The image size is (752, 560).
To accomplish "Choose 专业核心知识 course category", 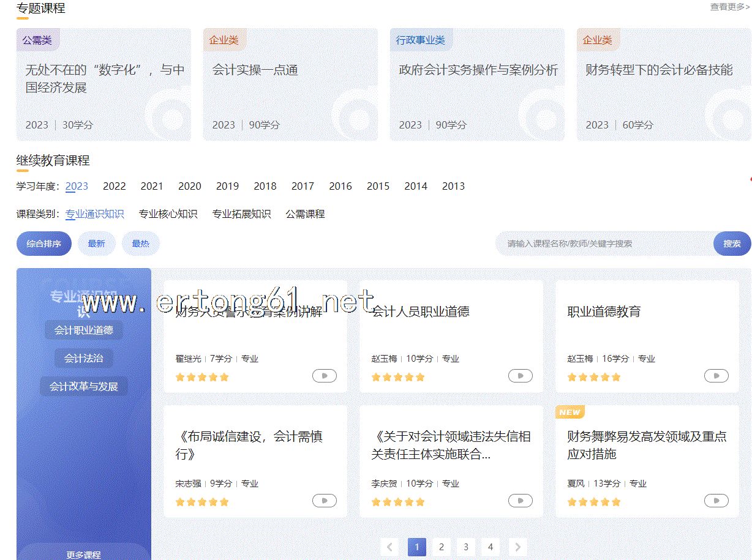I will click(x=168, y=214).
